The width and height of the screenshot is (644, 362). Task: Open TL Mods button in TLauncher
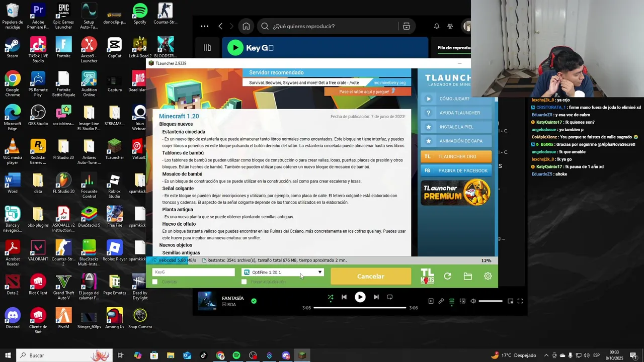pos(427,276)
